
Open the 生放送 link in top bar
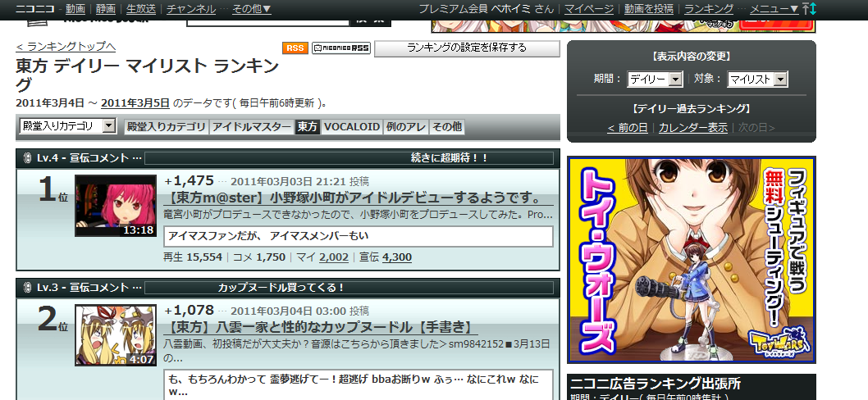pos(141,9)
